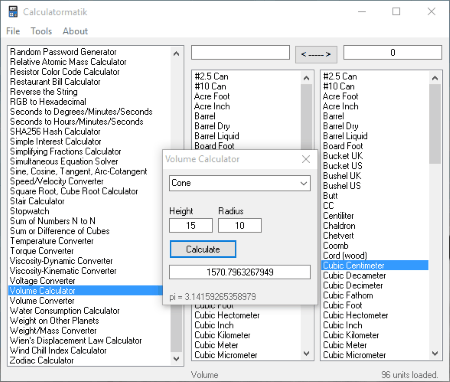This screenshot has height=382, width=450.
Task: Select the highlighted Volume Calculator entry
Action: (x=85, y=291)
